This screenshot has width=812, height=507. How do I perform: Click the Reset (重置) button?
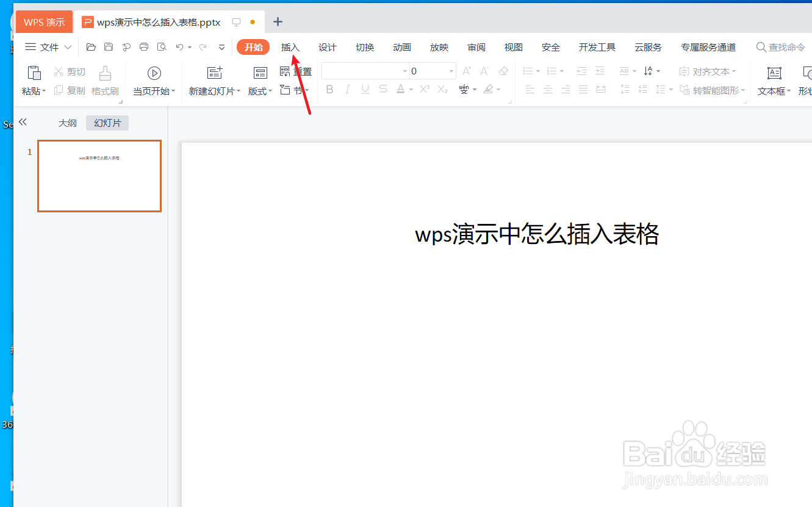pyautogui.click(x=296, y=72)
